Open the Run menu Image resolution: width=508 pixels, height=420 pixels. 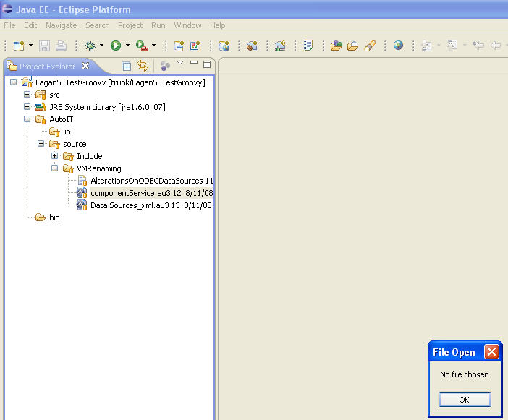coord(158,25)
